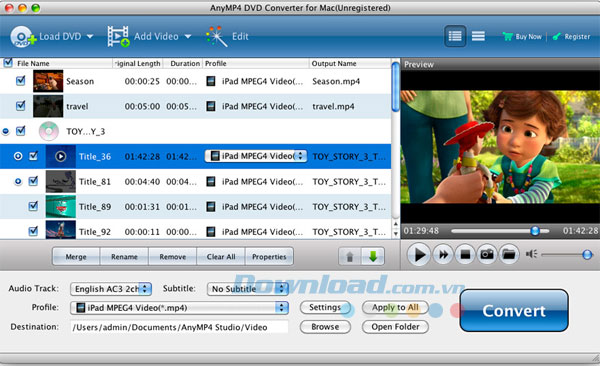Click the Load DVD disc icon
The image size is (600, 366).
click(23, 37)
